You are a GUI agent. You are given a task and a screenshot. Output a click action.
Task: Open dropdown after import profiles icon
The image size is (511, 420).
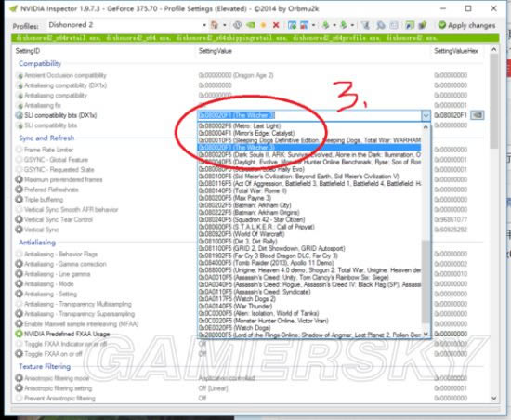[352, 25]
